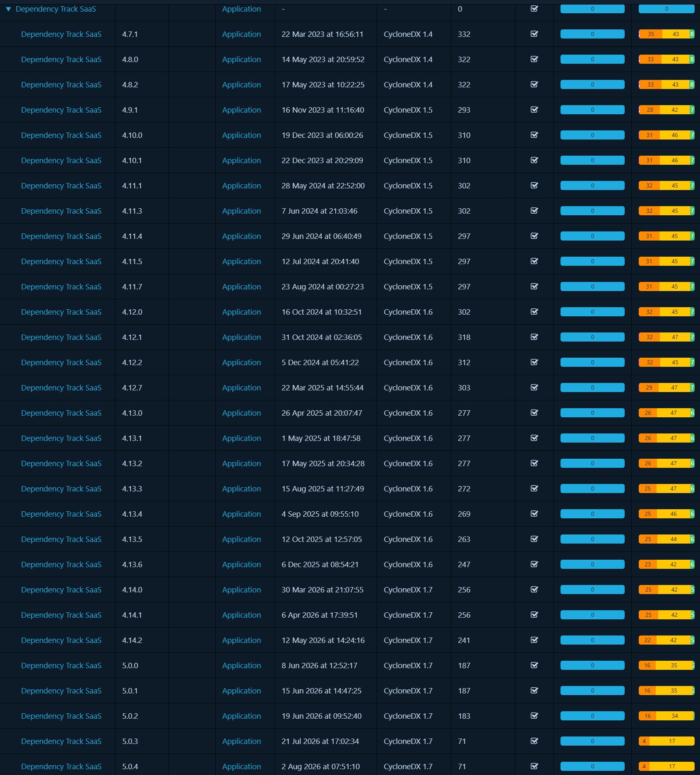
Task: Click the active check icon for version 4.12.1
Action: [534, 337]
